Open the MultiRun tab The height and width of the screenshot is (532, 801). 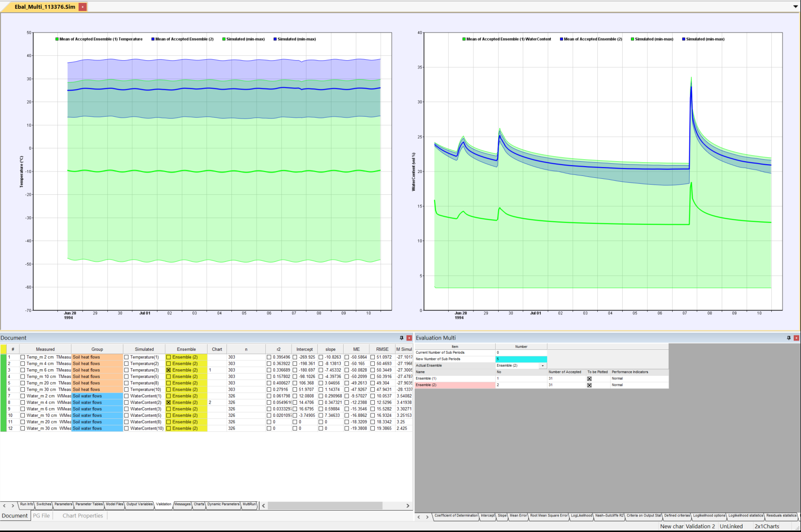point(249,504)
